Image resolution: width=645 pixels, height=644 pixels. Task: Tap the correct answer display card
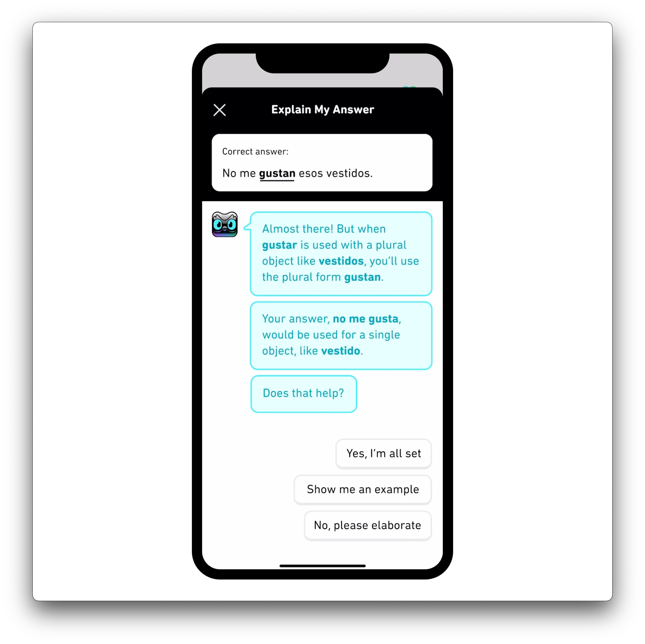[x=323, y=165]
